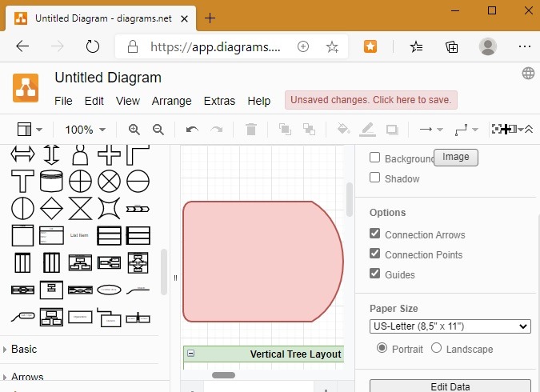
Task: Click the shapes panel scrollbar thumb
Action: [x=164, y=272]
